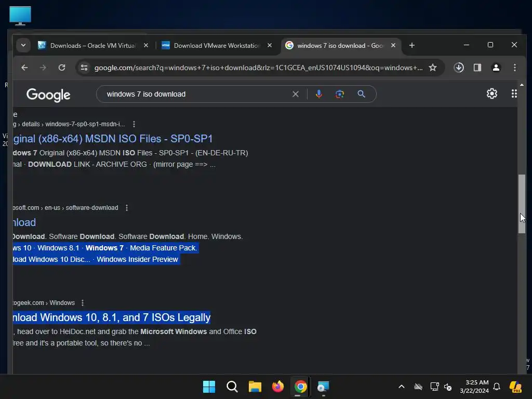The image size is (532, 399).
Task: Open the MSDN ISO Files SP0-SP1 result
Action: (x=113, y=138)
